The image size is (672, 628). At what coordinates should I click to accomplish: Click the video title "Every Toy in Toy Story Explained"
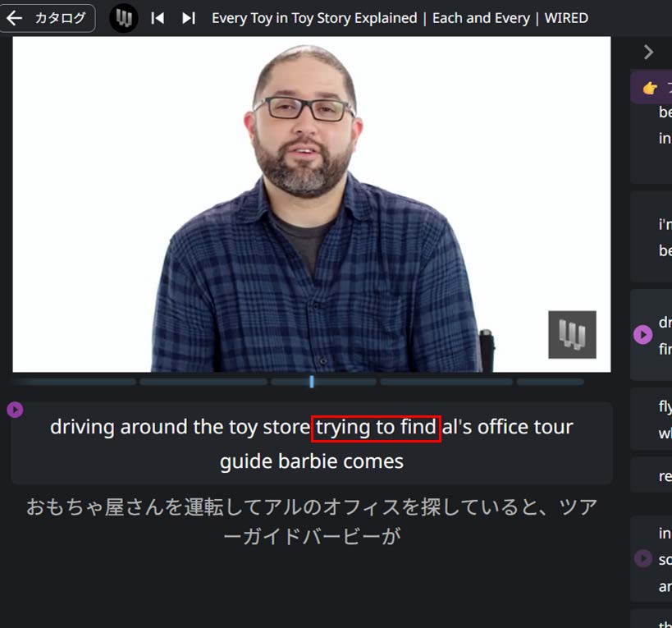pyautogui.click(x=314, y=18)
